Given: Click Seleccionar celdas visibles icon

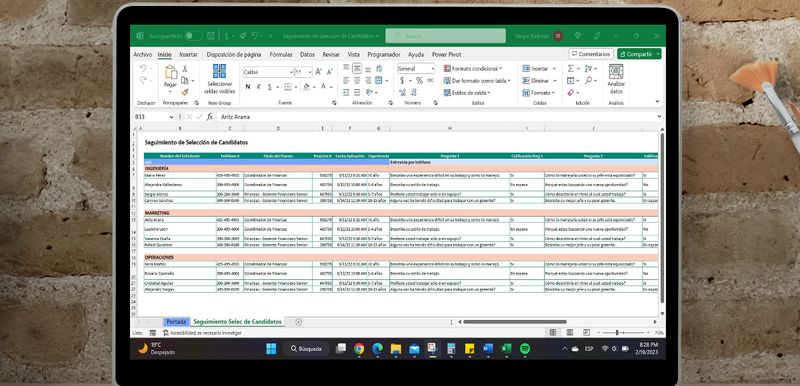Looking at the screenshot, I should coord(219,71).
